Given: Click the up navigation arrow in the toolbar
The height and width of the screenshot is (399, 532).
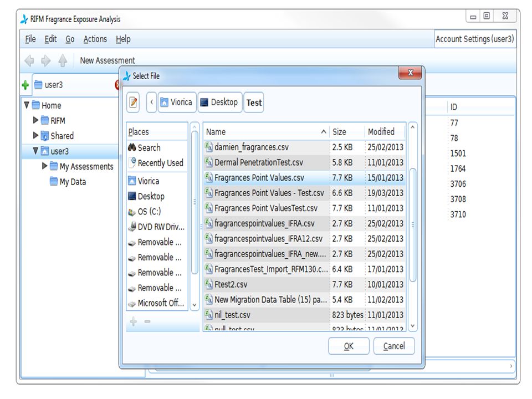Looking at the screenshot, I should point(63,60).
